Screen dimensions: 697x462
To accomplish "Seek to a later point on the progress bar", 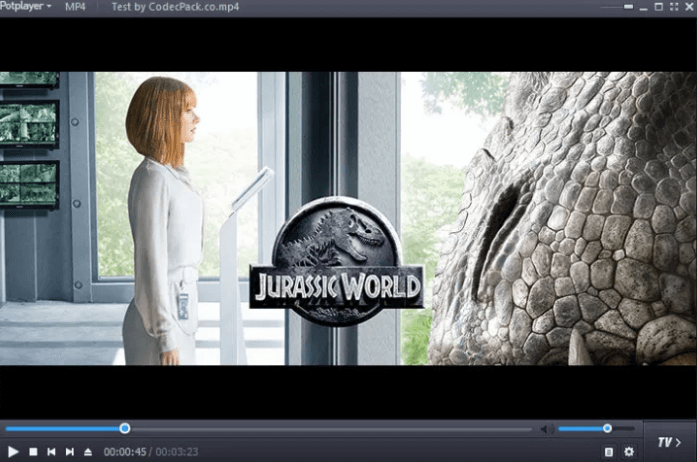I will [x=329, y=429].
